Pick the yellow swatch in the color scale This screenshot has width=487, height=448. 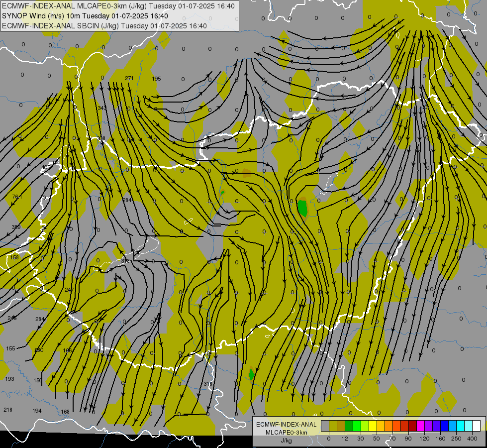[373, 426]
